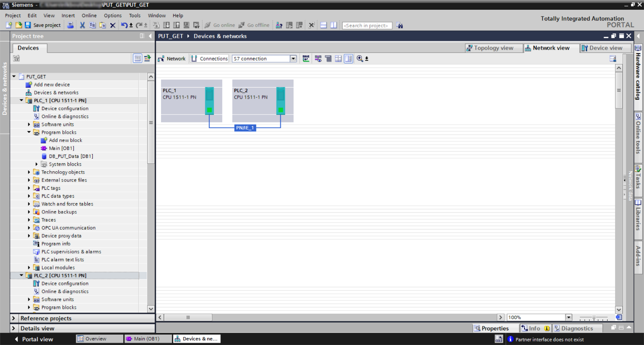Switch to Portal view
Viewport: 644px width, 345px height.
(x=33, y=339)
